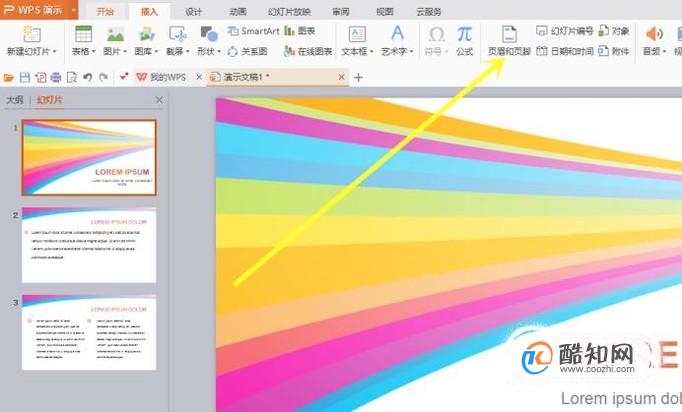Click the 关系图 relationship diagram button
Viewport: 682px width, 412px height.
point(248,51)
